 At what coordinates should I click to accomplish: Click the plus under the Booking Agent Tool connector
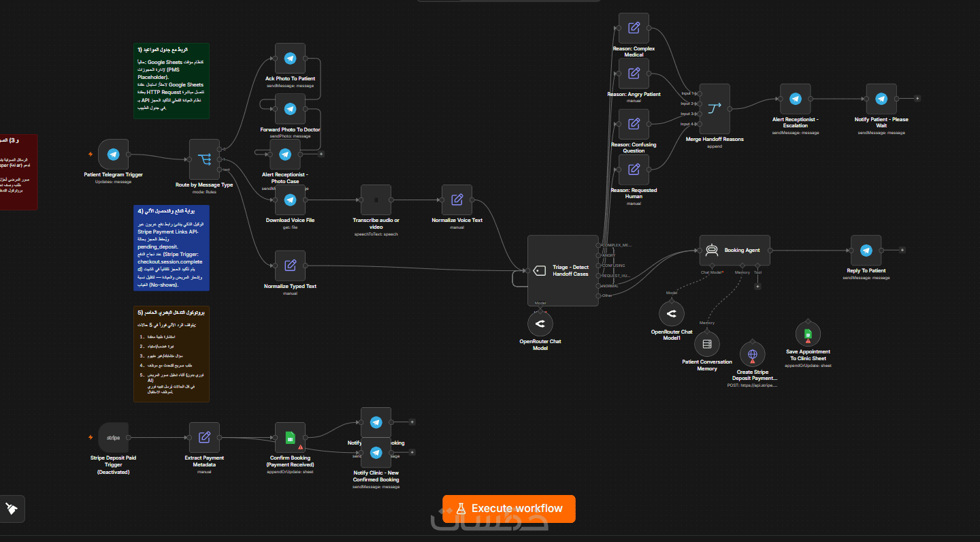click(x=757, y=286)
